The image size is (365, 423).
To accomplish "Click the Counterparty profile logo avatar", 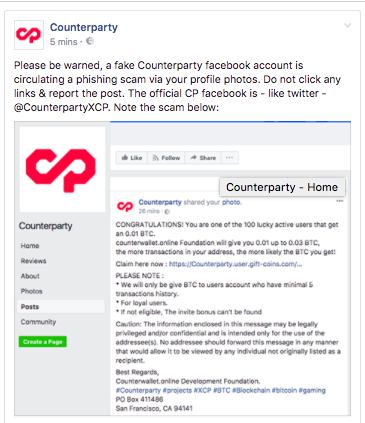I will tap(29, 35).
